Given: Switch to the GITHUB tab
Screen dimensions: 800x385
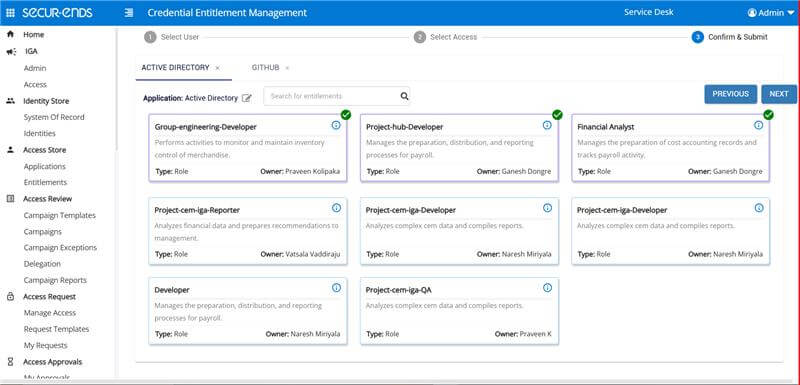Looking at the screenshot, I should 265,67.
